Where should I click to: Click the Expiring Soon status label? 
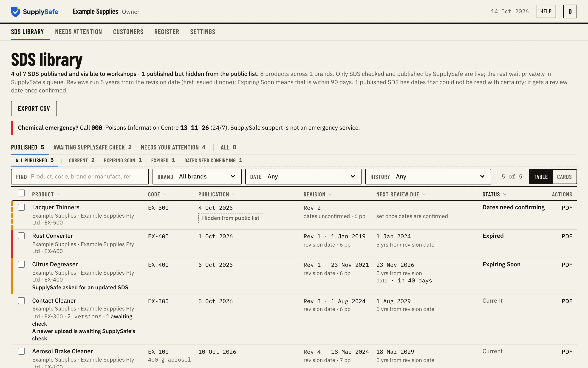[501, 264]
